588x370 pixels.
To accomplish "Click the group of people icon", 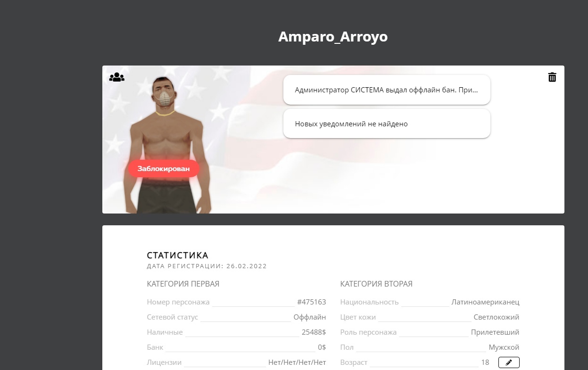I will [117, 77].
